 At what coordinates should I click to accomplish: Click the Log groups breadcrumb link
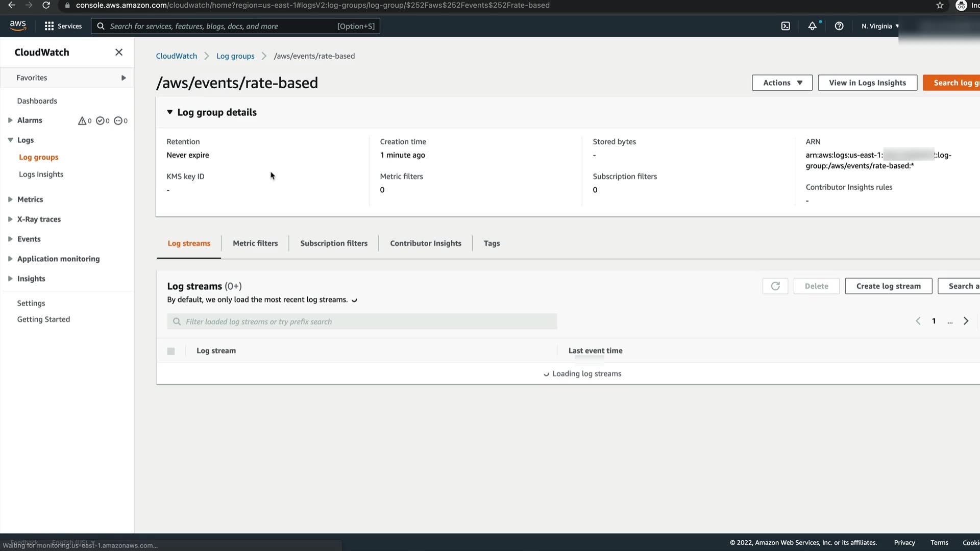pos(235,56)
